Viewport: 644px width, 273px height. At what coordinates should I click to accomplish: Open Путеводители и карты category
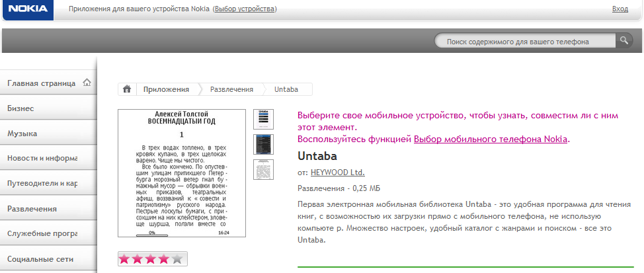tap(48, 184)
